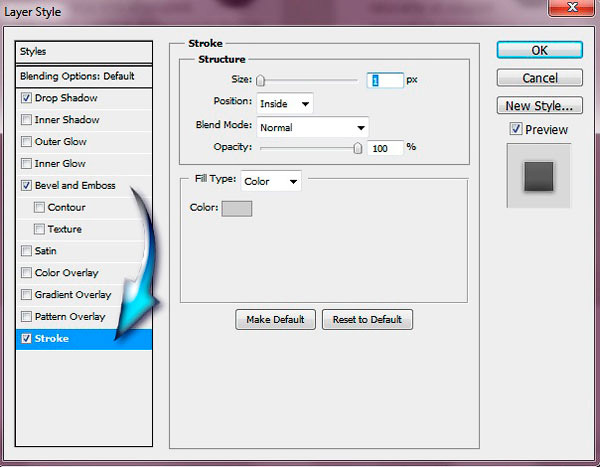Viewport: 600px width, 467px height.
Task: Select the Color Overlay label
Action: coord(67,273)
